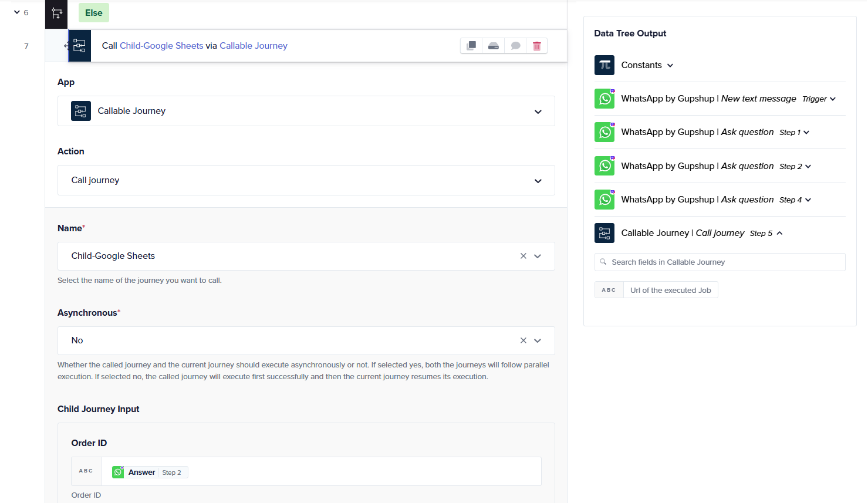Clear the Asynchronous field value No
This screenshot has height=503, width=868.
coord(523,340)
